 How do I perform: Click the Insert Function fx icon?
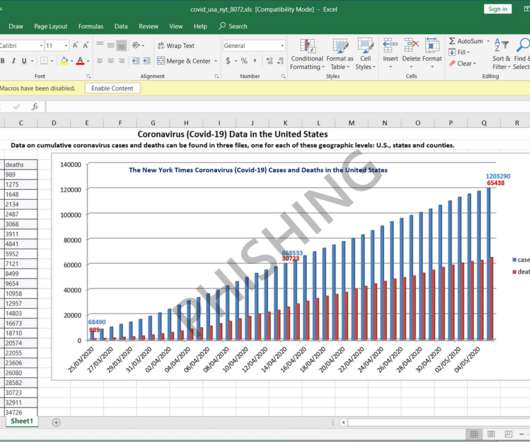click(34, 107)
